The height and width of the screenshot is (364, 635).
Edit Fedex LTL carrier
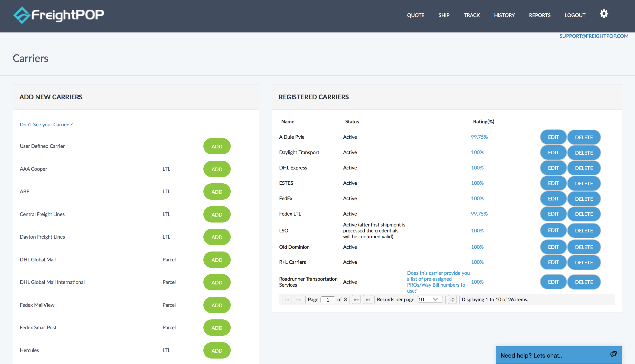pos(553,214)
